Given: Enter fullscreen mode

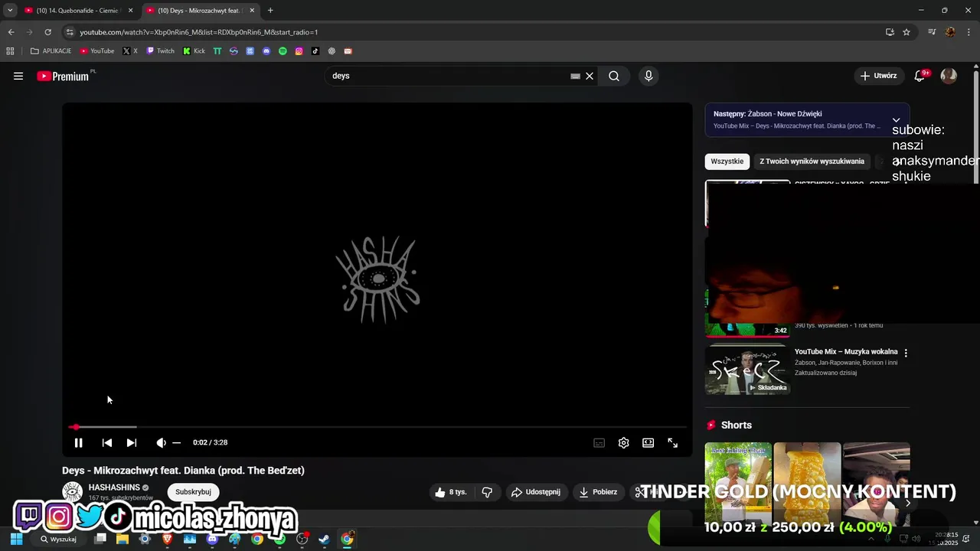Looking at the screenshot, I should point(673,442).
